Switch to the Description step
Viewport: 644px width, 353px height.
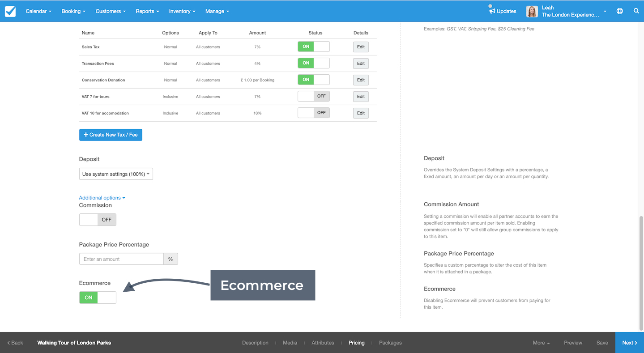255,343
